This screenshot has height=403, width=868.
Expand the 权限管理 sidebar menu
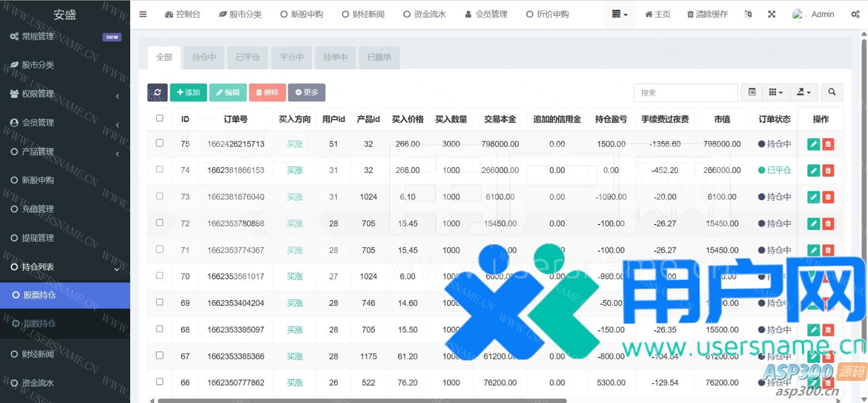pos(65,94)
